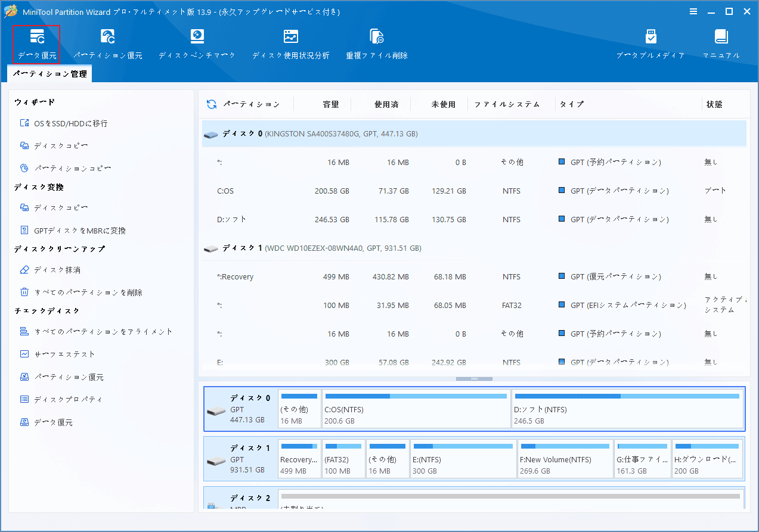759x532 pixels.
Task: Choose すべてのパーティションを削除
Action: pos(81,293)
